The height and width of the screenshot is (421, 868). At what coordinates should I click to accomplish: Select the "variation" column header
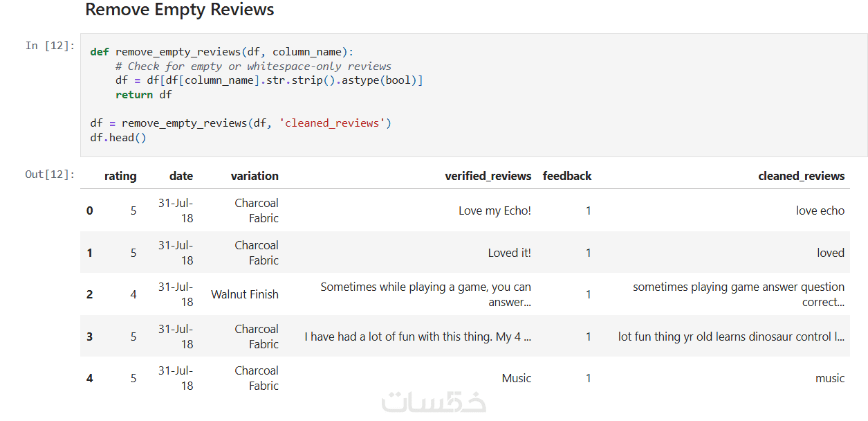[255, 176]
